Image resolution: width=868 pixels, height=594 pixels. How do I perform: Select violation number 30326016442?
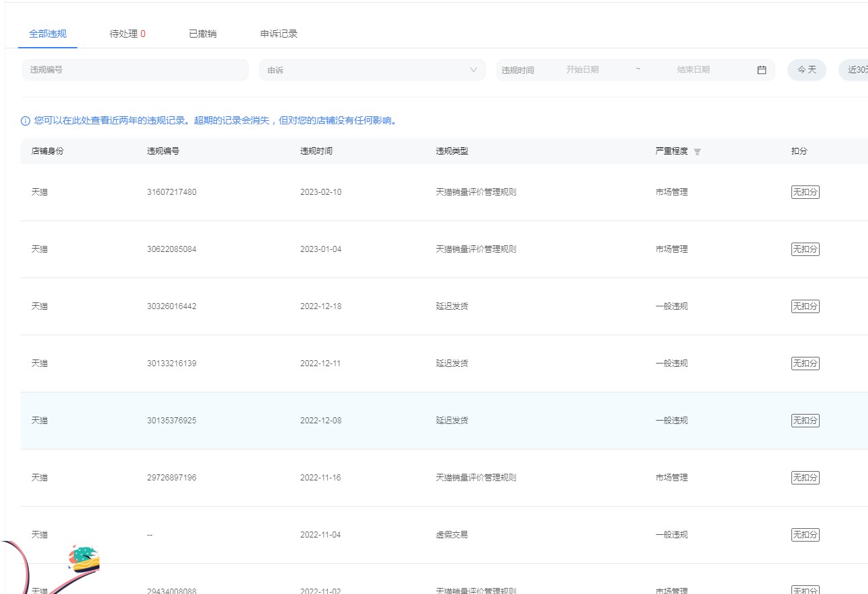point(172,306)
